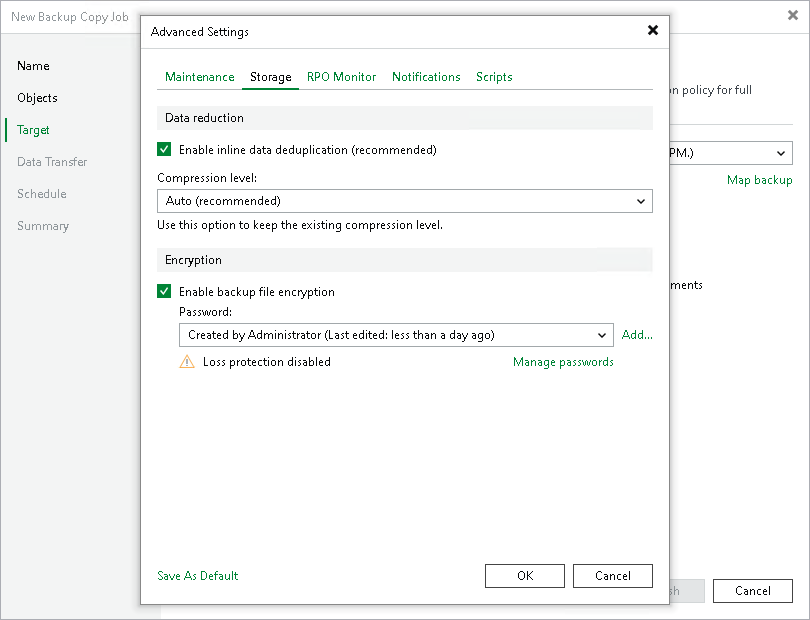The width and height of the screenshot is (810, 620).
Task: Uncheck Enable inline data deduplication
Action: point(164,149)
